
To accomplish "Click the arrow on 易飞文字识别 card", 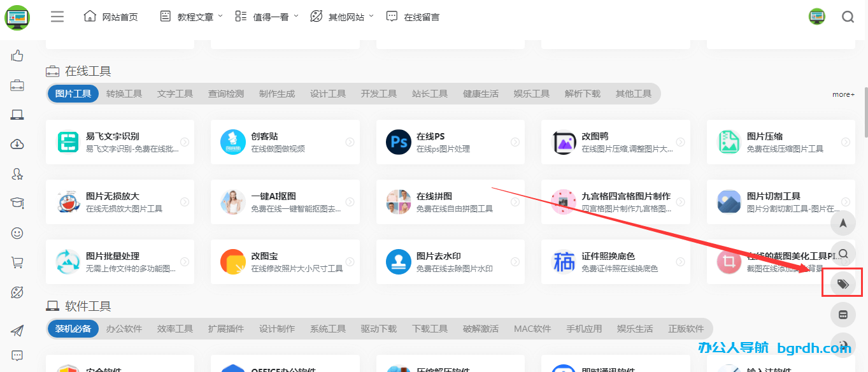I will pos(184,141).
